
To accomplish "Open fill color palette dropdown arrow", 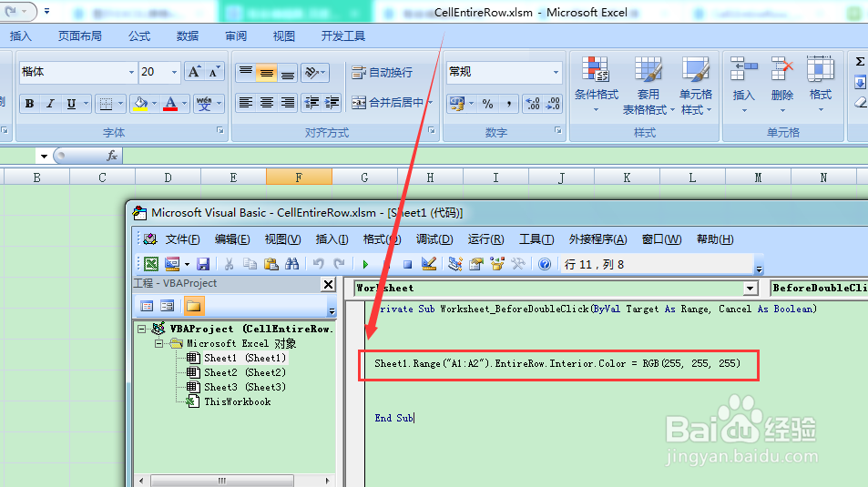I will [154, 104].
